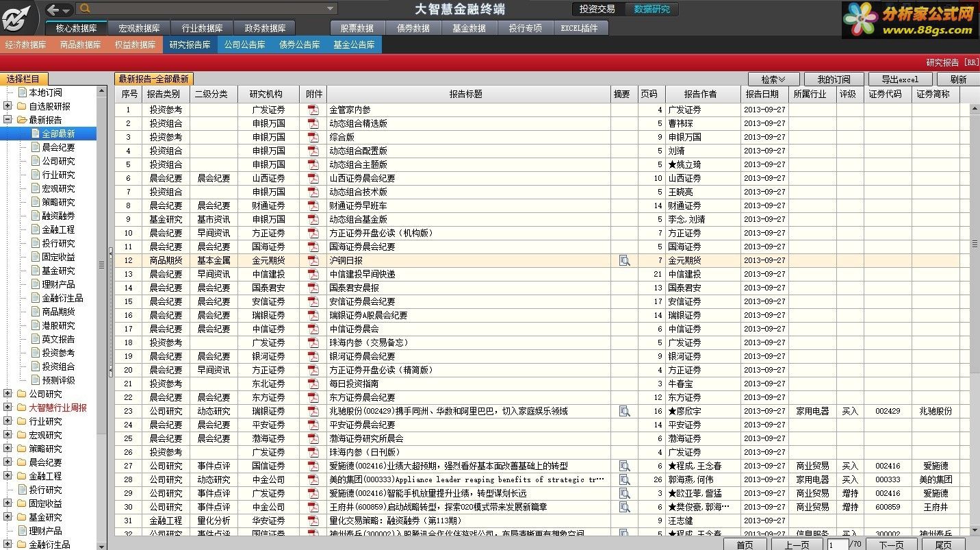Open PDF attachment for 王府井 report
This screenshot has width=980, height=550.
313,507
